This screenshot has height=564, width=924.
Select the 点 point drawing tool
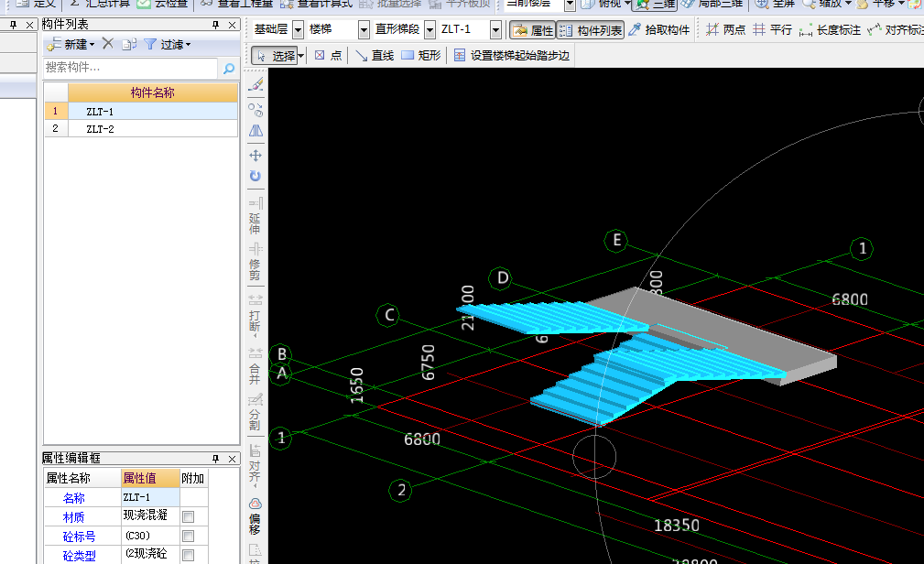pyautogui.click(x=328, y=56)
